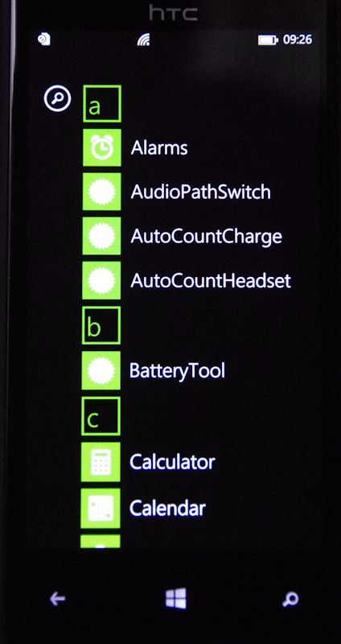The width and height of the screenshot is (341, 644).
Task: Tap the Back arrow hardware button
Action: [57, 599]
